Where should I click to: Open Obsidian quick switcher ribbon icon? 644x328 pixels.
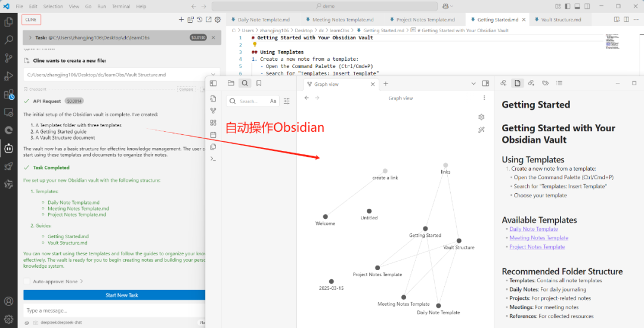click(213, 98)
